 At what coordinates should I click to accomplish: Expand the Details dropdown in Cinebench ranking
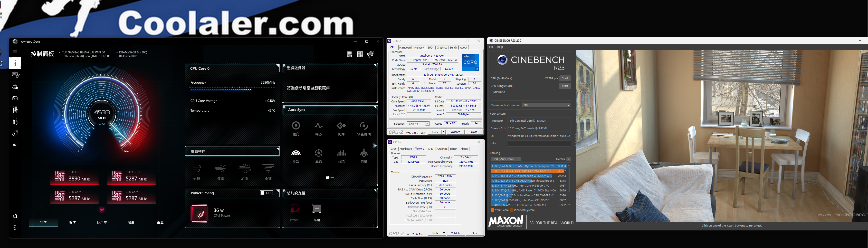tap(568, 159)
